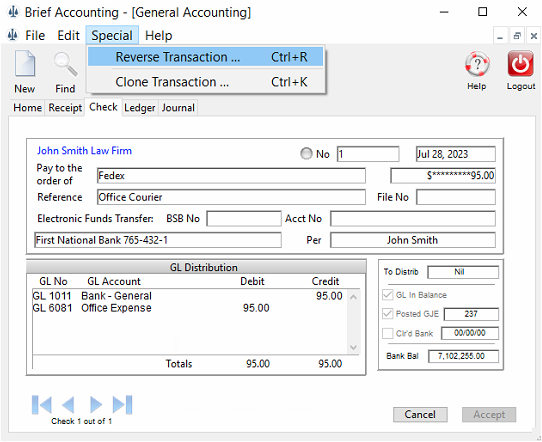Click John Smith Law Firm link
542x442 pixels.
(x=84, y=151)
